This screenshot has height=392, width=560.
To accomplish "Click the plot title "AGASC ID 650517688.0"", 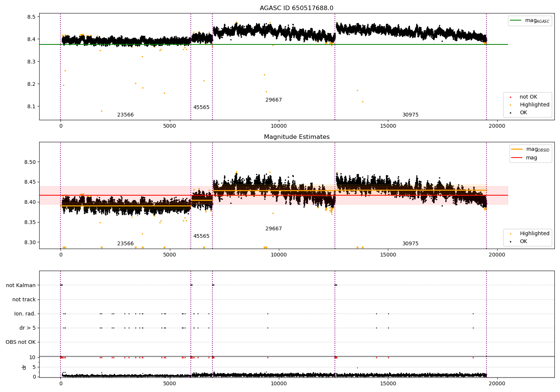I will (x=296, y=8).
